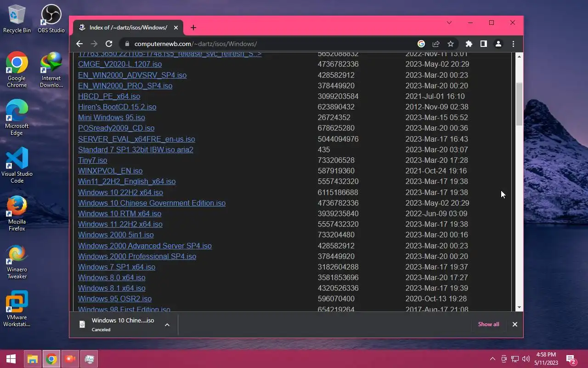
Task: Open a new tab with the plus button
Action: pos(193,28)
